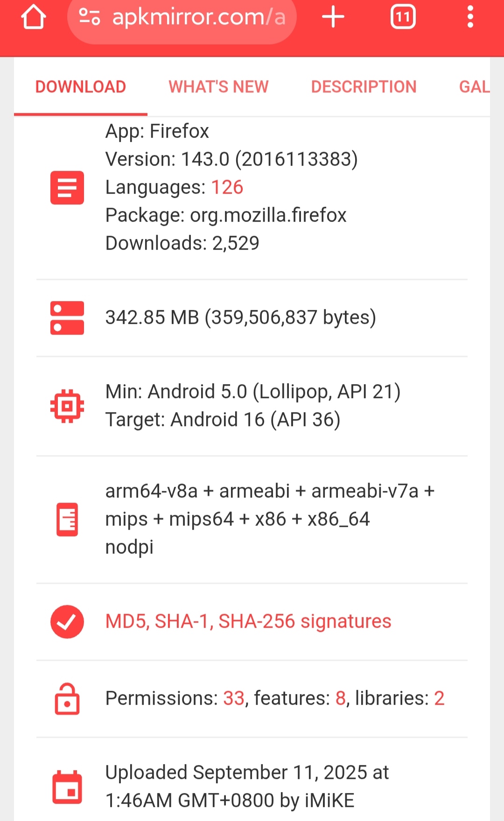
Task: Tap the browser home icon
Action: pyautogui.click(x=33, y=17)
